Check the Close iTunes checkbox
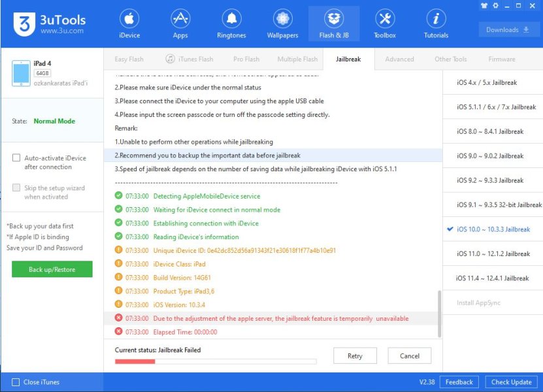 (16, 382)
